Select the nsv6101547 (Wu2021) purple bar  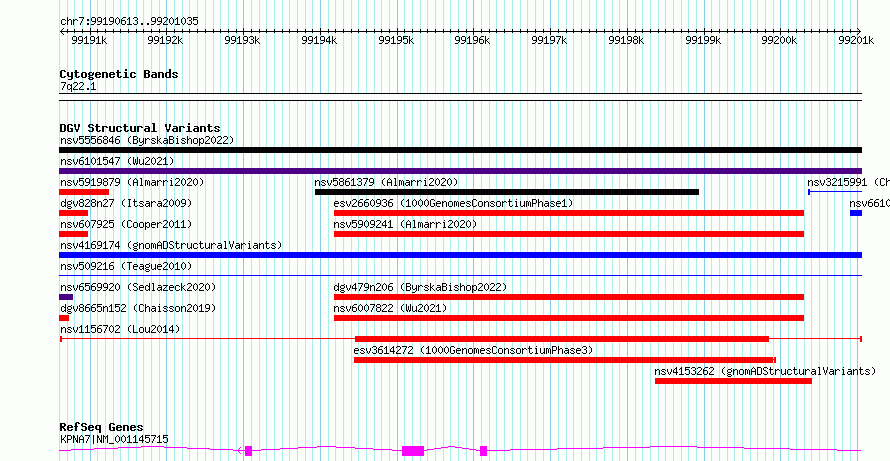tap(460, 171)
